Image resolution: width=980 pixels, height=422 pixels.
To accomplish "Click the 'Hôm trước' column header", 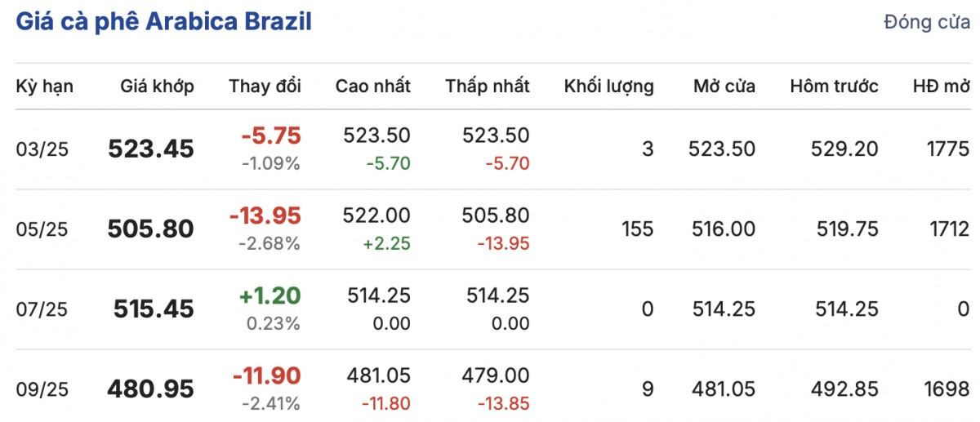I will 834,86.
